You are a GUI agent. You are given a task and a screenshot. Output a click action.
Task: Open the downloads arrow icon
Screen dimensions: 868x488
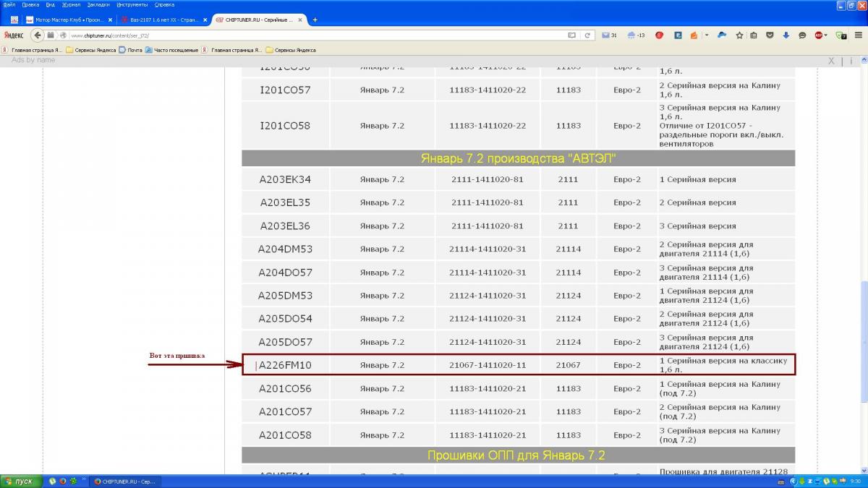[x=786, y=35]
